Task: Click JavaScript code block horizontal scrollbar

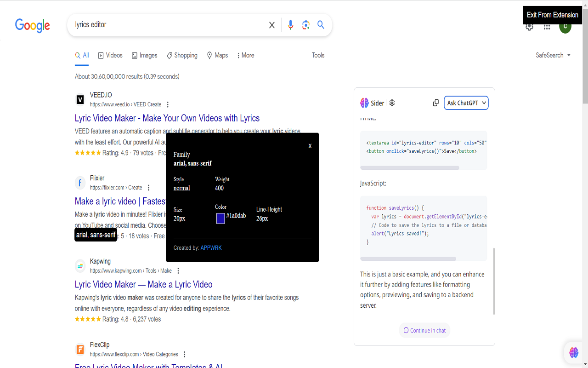Action: pyautogui.click(x=408, y=259)
